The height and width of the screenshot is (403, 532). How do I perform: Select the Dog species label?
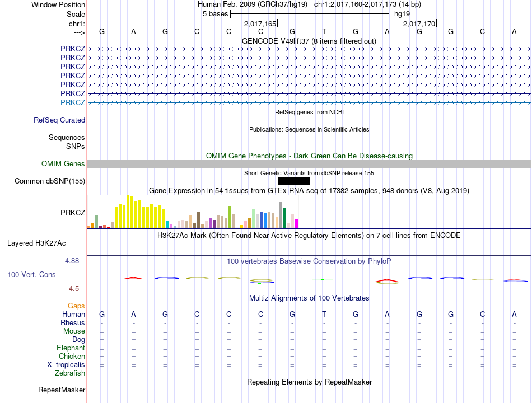point(79,340)
